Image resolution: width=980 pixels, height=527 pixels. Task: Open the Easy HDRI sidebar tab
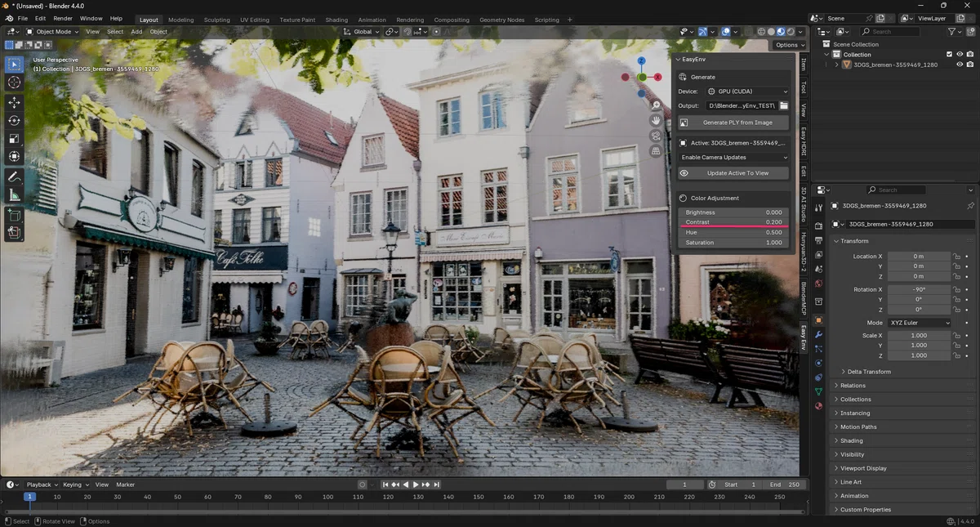[x=804, y=142]
